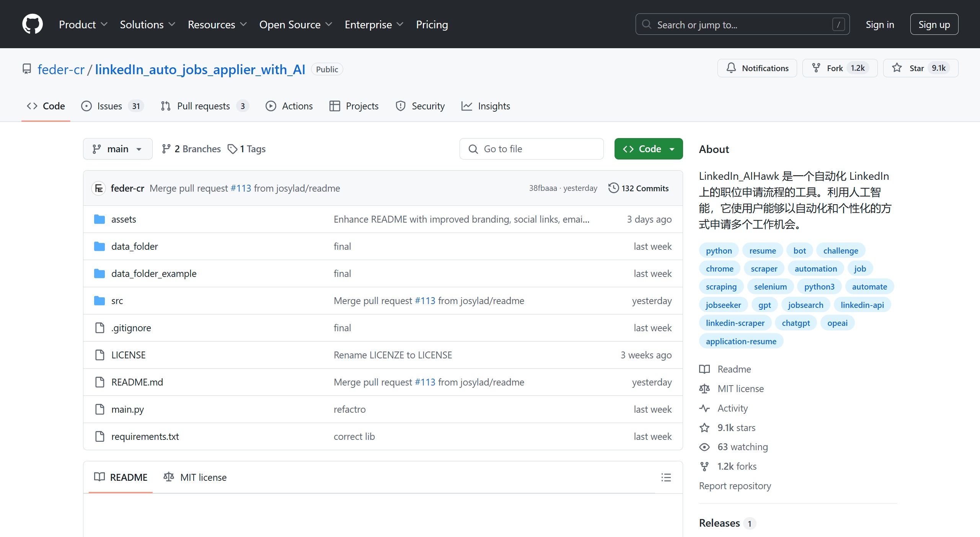980x537 pixels.
Task: Click the Sign up button
Action: pyautogui.click(x=934, y=24)
